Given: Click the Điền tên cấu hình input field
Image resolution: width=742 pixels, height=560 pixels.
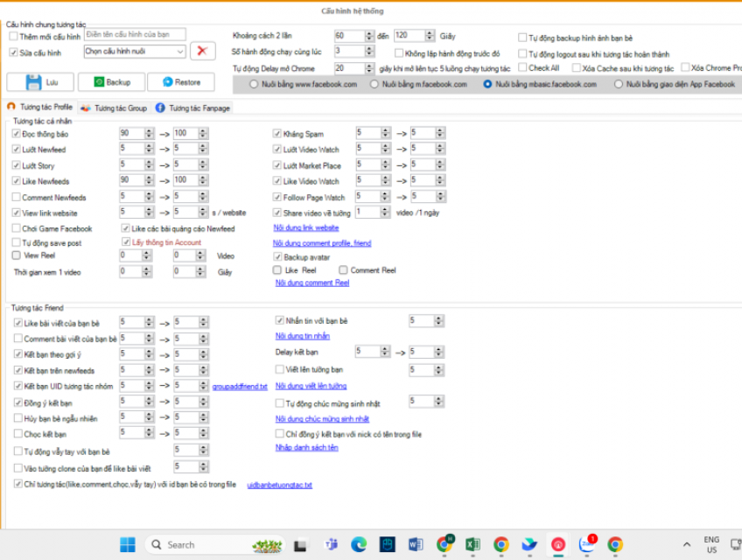Looking at the screenshot, I should 135,35.
